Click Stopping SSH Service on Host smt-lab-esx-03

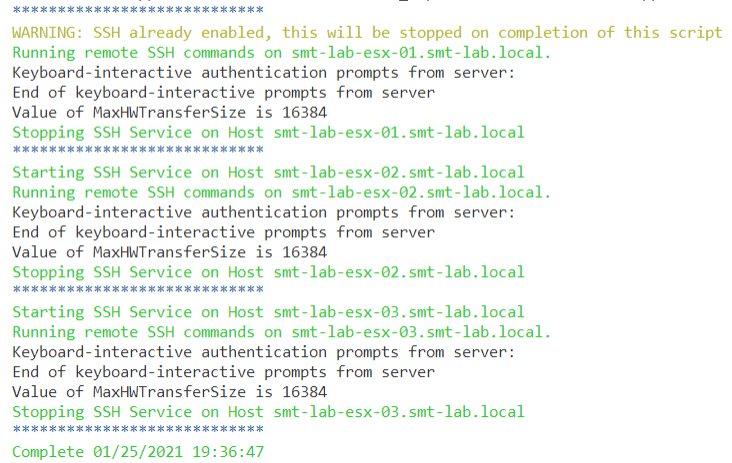(268, 412)
